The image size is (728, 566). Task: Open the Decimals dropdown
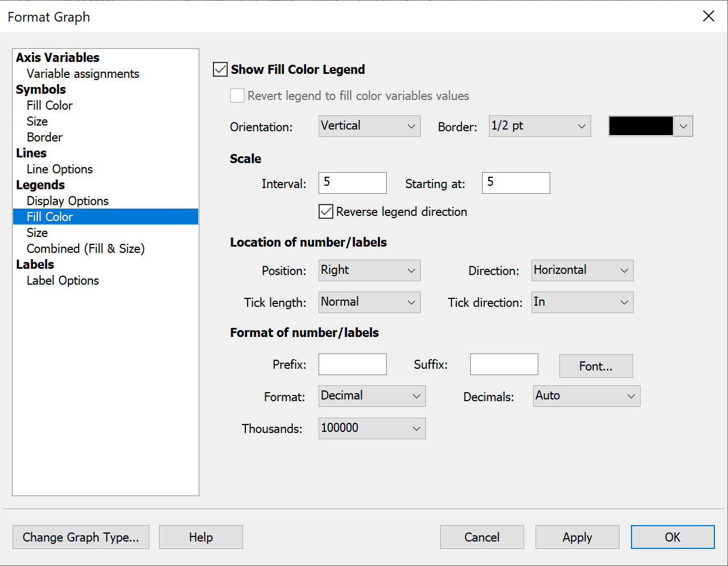point(586,396)
